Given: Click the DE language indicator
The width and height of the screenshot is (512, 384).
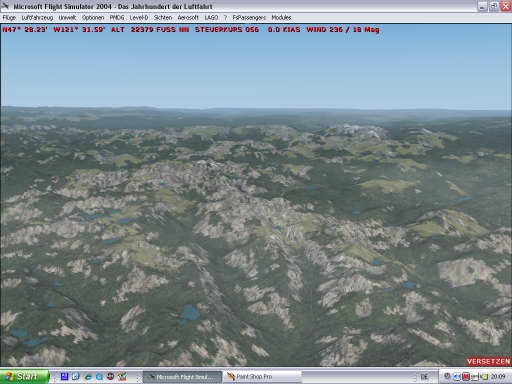Looking at the screenshot, I should click(424, 377).
